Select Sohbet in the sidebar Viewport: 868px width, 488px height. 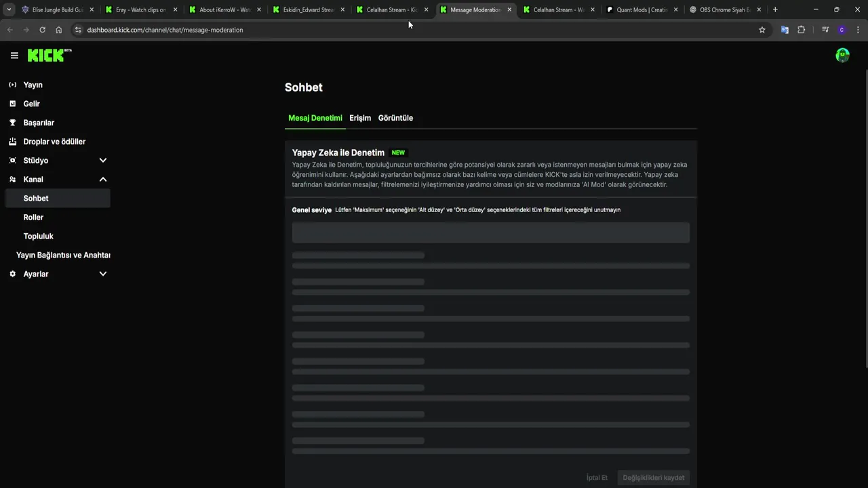tap(57, 199)
